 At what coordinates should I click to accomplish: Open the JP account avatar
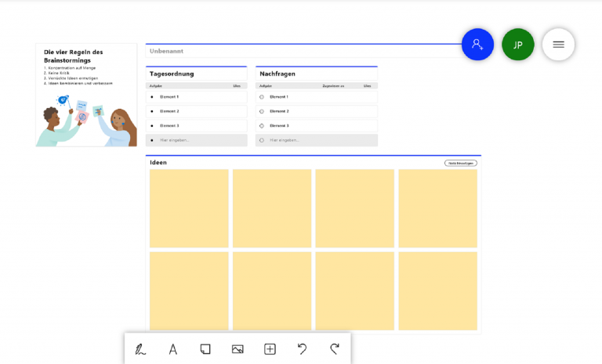(x=518, y=45)
